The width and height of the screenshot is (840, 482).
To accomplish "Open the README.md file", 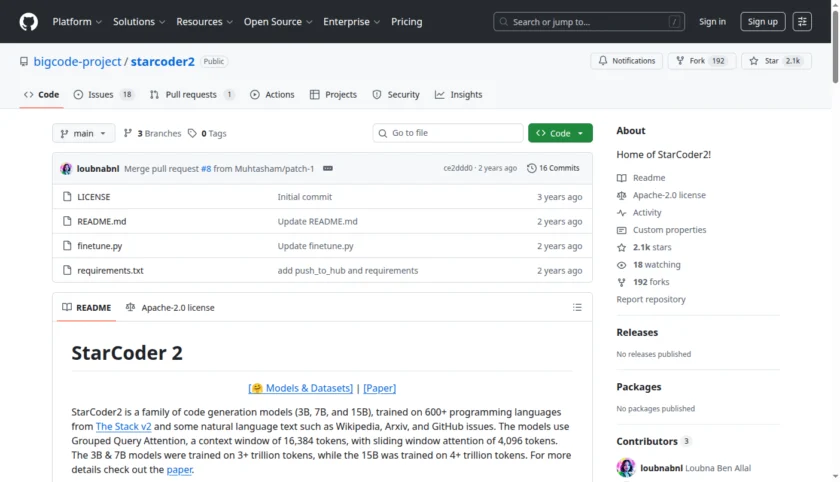I will click(102, 222).
